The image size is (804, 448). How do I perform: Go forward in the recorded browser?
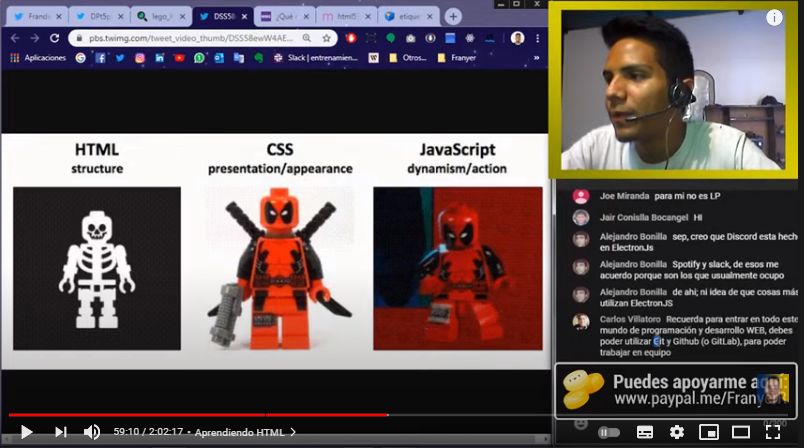point(34,38)
